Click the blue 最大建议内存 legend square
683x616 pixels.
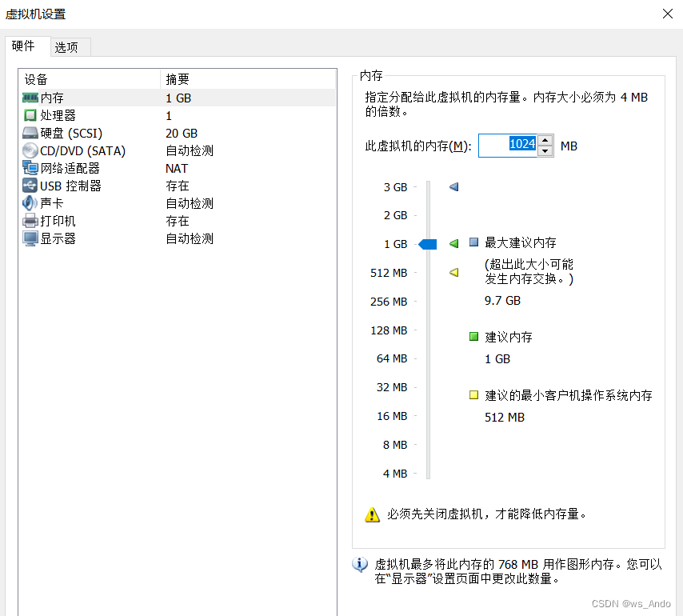[474, 242]
